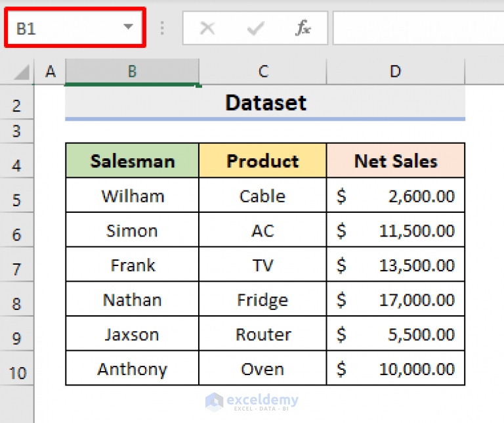Click the Select All corner triangle
The height and width of the screenshot is (423, 504).
coord(22,72)
